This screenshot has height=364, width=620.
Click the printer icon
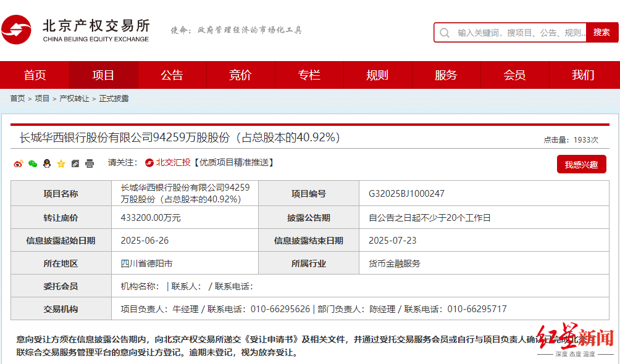tap(90, 163)
